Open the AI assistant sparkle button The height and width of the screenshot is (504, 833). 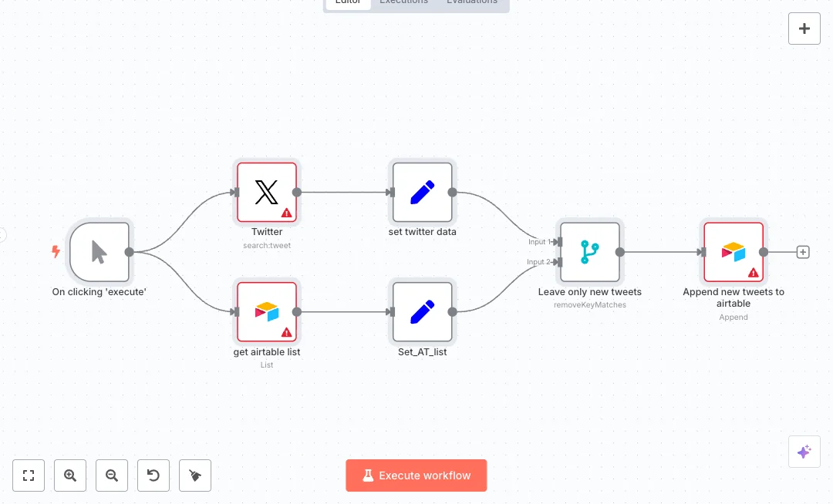pos(804,452)
